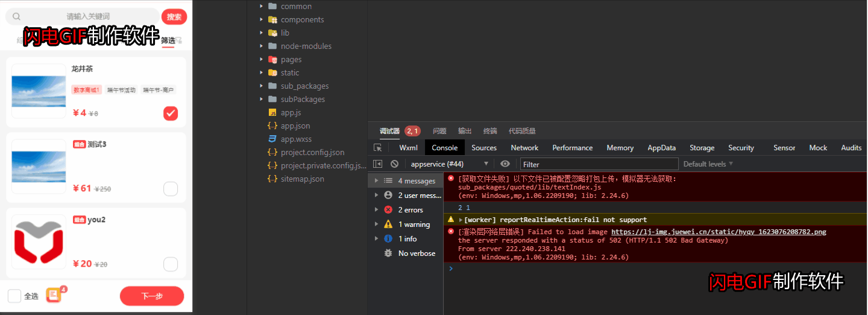Click the 2, 1 error count badge
868x315 pixels.
pyautogui.click(x=412, y=131)
